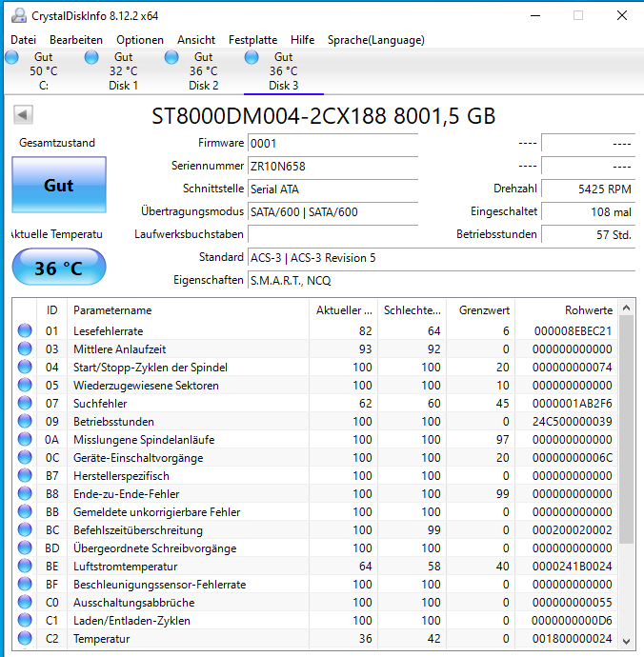This screenshot has height=657, width=644.
Task: Click status orb of Ausschaltungsabbrüche row
Action: (25, 602)
